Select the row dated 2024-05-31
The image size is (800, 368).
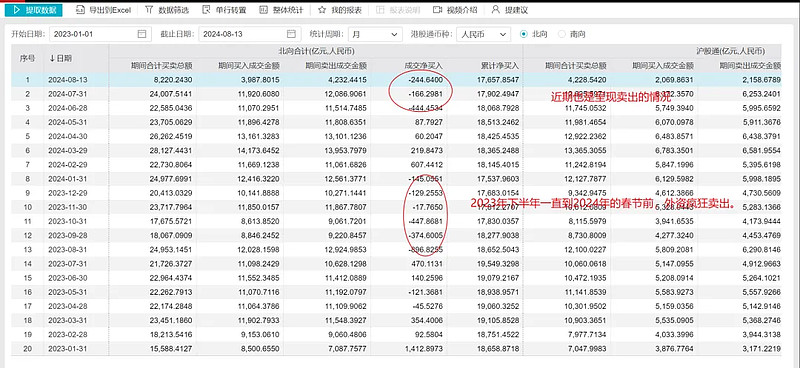pos(396,122)
